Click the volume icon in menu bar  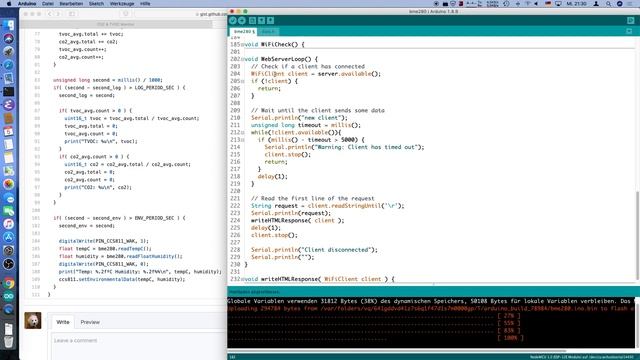536,4
